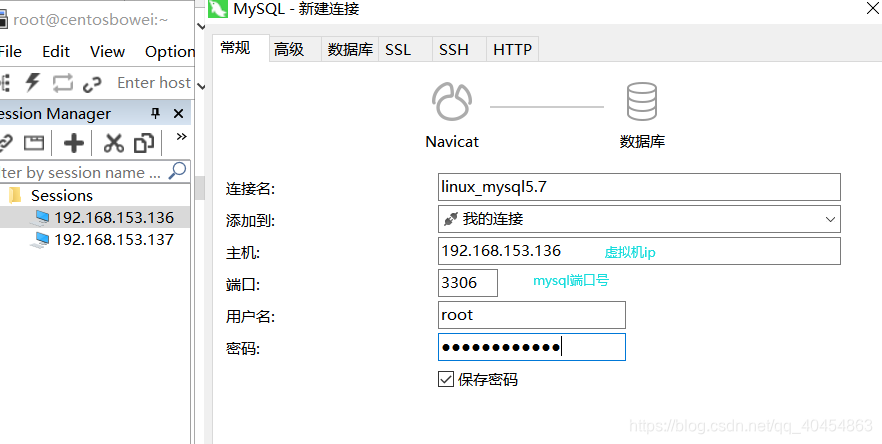882x444 pixels.
Task: Close the MySQL 新建连接 dialog
Action: (x=873, y=8)
